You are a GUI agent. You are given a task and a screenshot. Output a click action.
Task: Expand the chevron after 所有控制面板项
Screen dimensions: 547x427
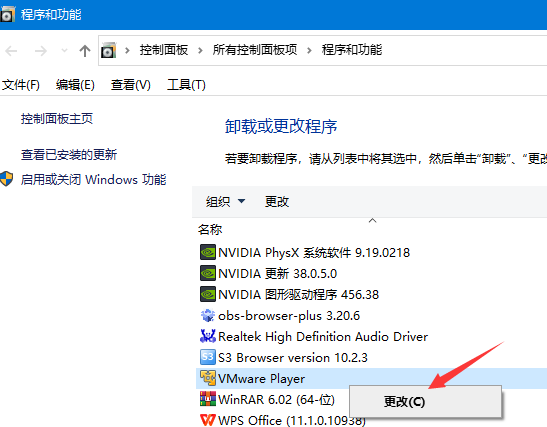[309, 51]
